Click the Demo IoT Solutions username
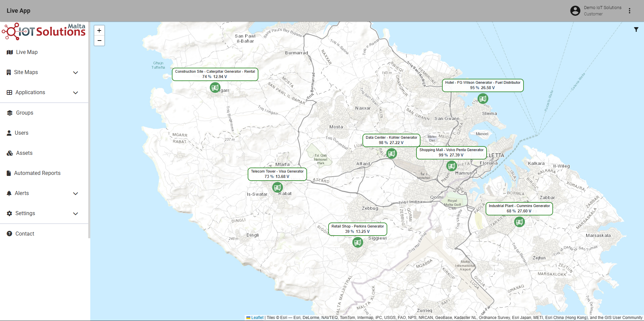The height and width of the screenshot is (321, 644). click(x=602, y=7)
